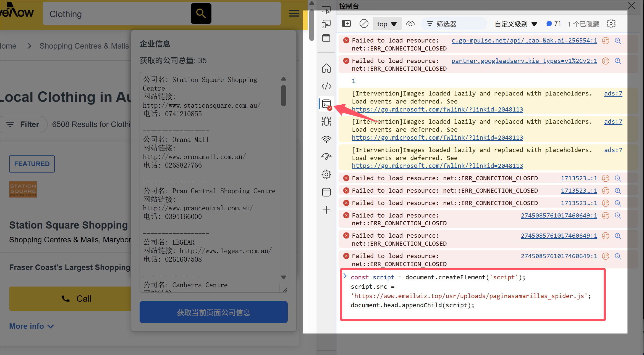Viewport: 644px width, 355px height.
Task: Open the Filter button
Action: [23, 124]
